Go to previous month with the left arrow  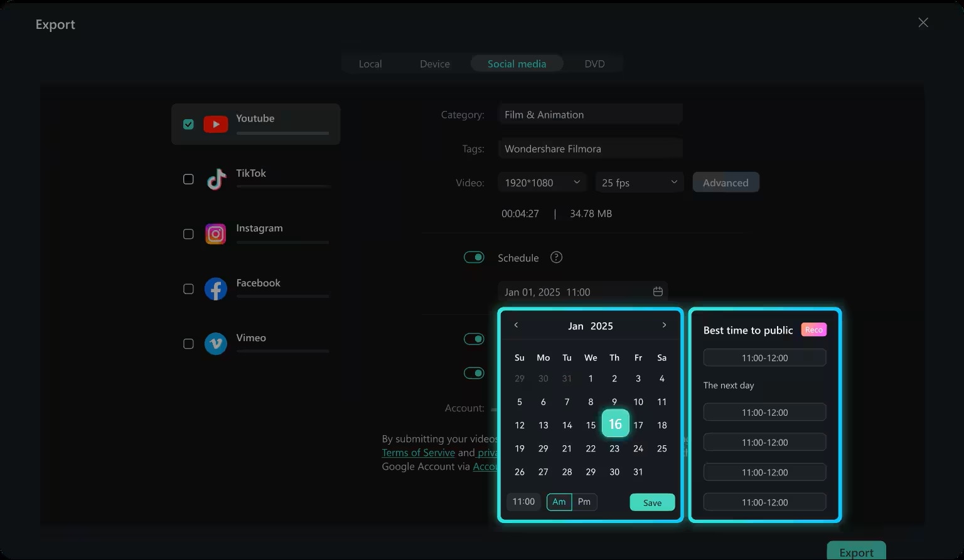tap(516, 325)
